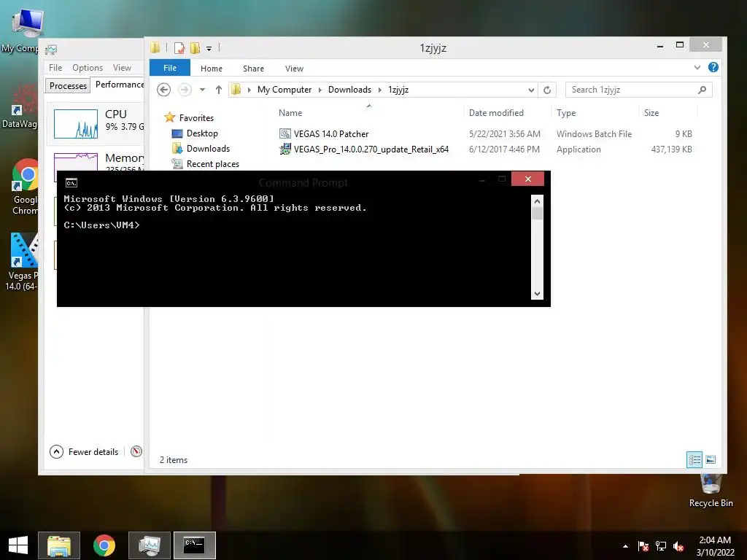Switch to Details view layout icon

694,459
